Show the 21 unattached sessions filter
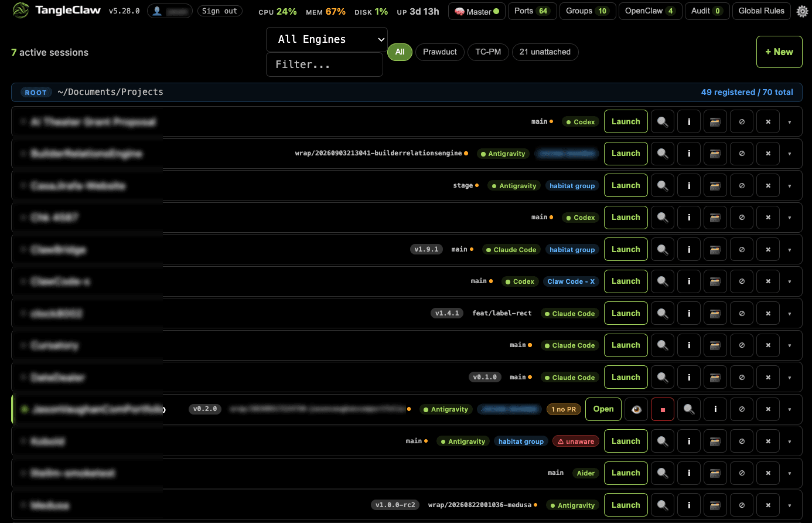Image resolution: width=812 pixels, height=523 pixels. pyautogui.click(x=545, y=52)
